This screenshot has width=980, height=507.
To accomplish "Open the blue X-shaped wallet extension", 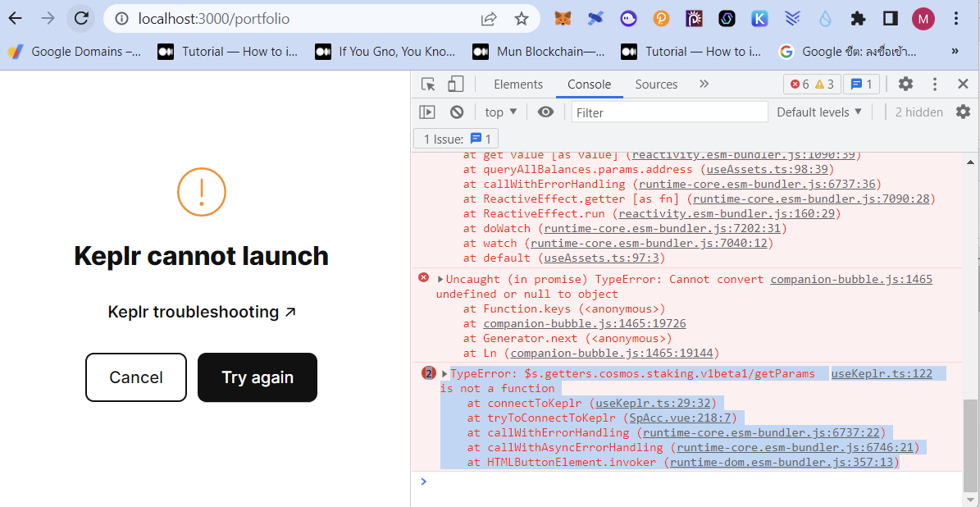I will click(x=595, y=19).
